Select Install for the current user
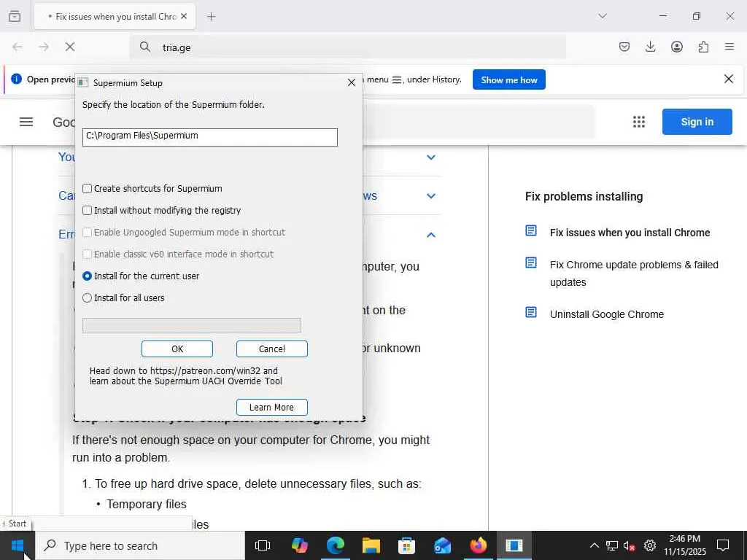The height and width of the screenshot is (560, 747). 141,276
